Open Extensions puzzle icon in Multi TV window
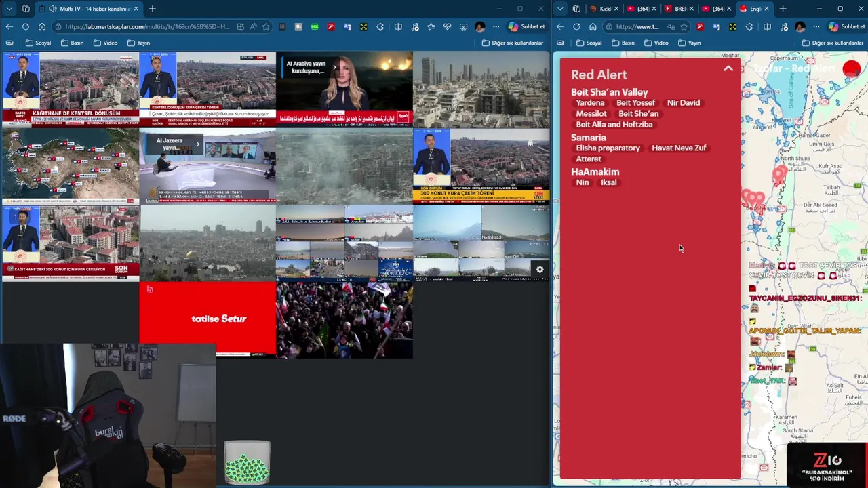Image resolution: width=868 pixels, height=488 pixels. click(380, 26)
